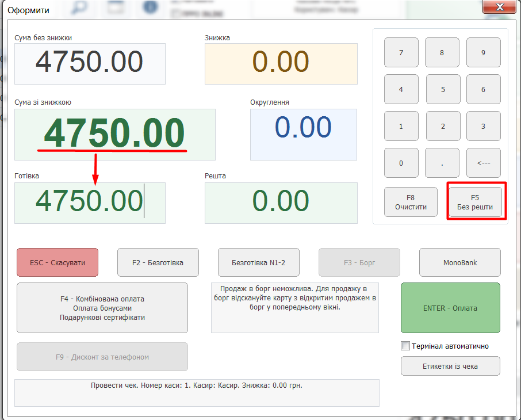Viewport: 521px width, 420px height.
Task: Click keypad digit 6
Action: [x=483, y=89]
